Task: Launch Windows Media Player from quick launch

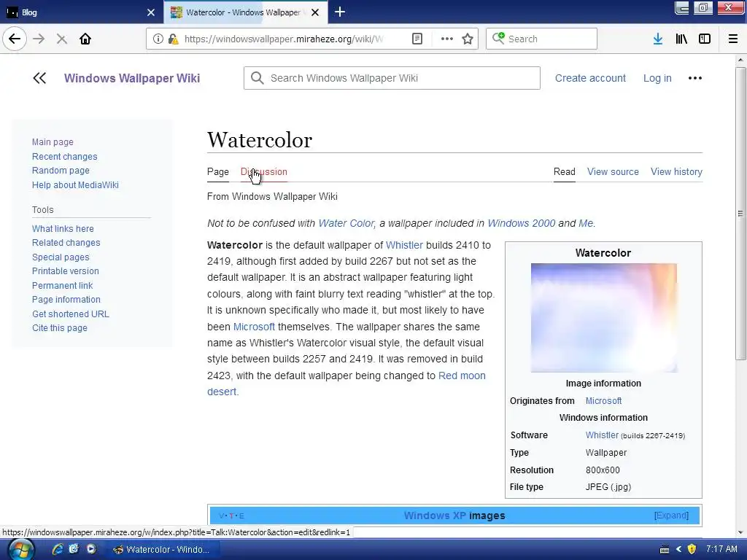Action: (x=91, y=549)
